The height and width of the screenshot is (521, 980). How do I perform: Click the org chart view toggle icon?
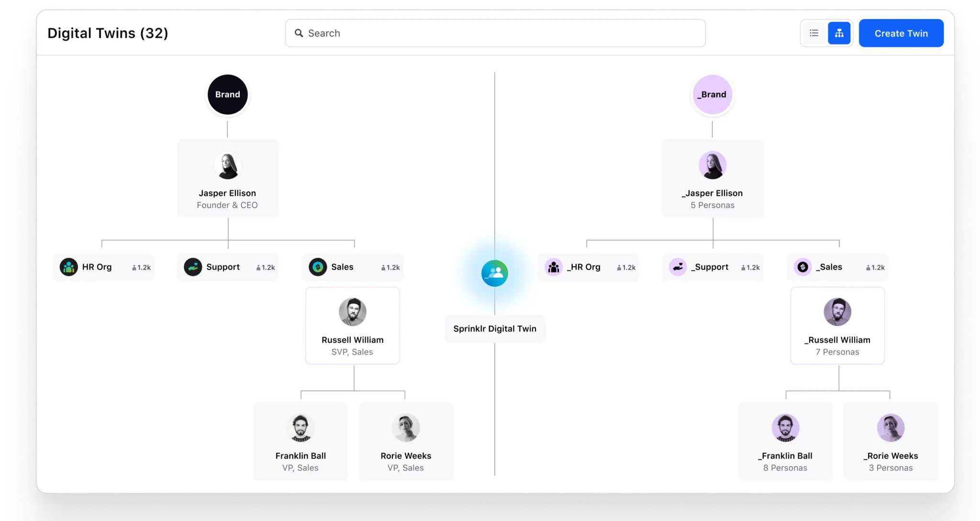pyautogui.click(x=839, y=33)
